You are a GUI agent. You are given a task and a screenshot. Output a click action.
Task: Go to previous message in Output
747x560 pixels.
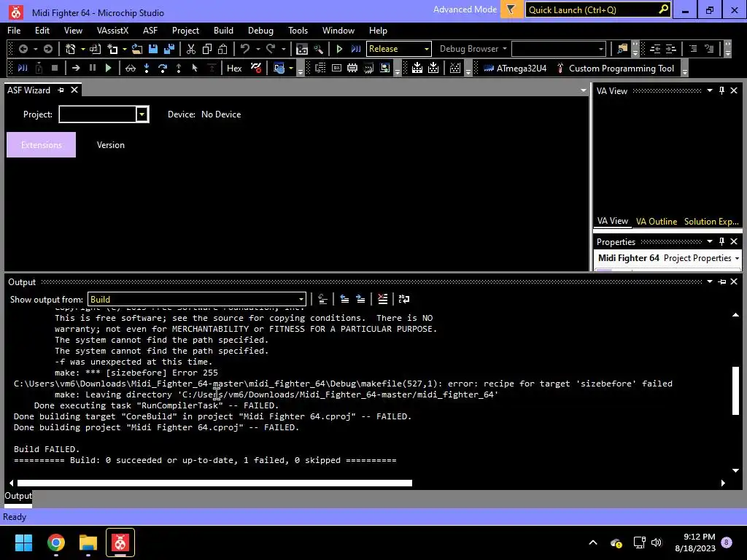344,299
